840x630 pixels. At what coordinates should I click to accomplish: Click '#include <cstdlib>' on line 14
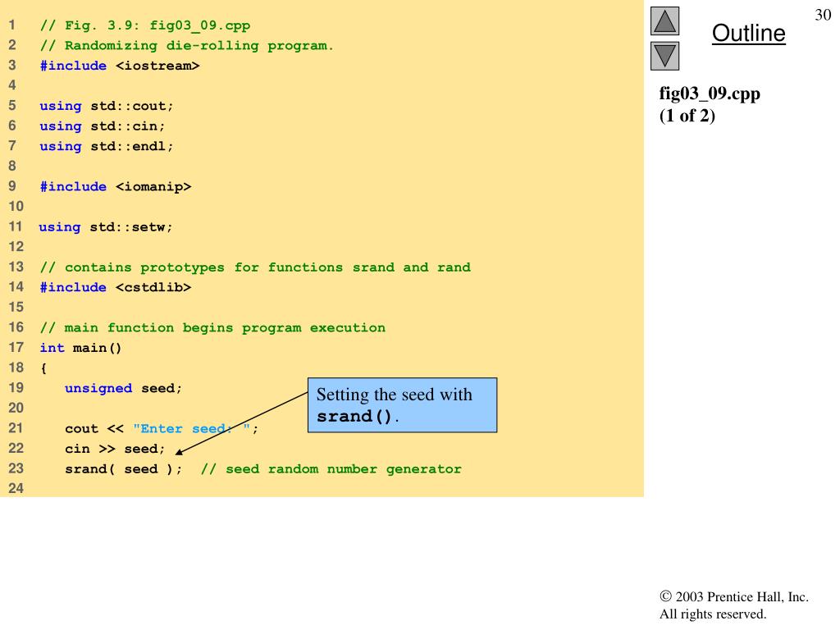click(x=115, y=288)
